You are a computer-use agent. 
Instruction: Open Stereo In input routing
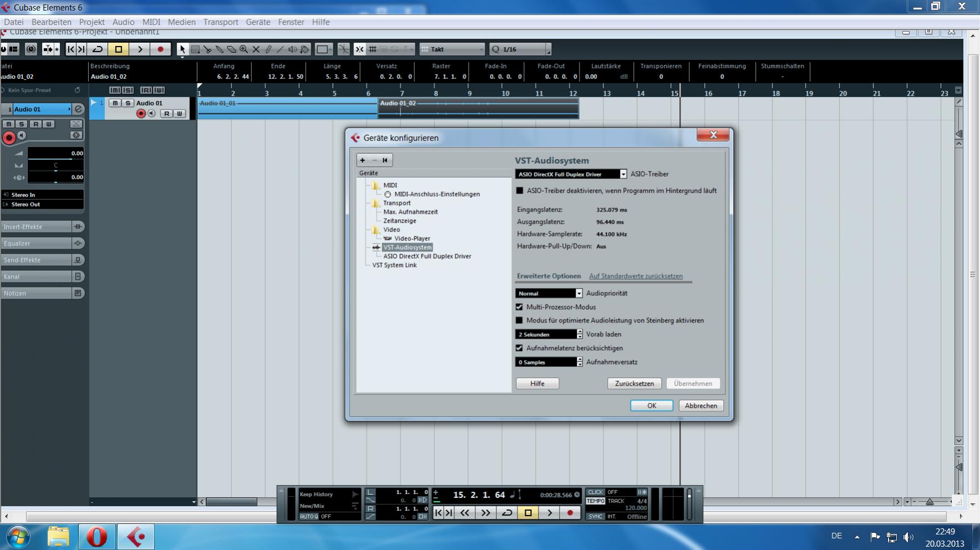(x=43, y=195)
